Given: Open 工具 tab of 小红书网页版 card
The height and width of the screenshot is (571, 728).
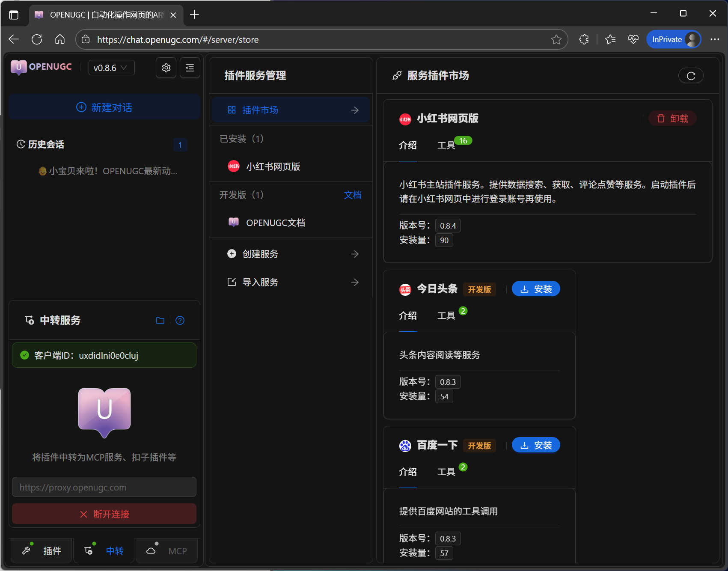Looking at the screenshot, I should 446,145.
